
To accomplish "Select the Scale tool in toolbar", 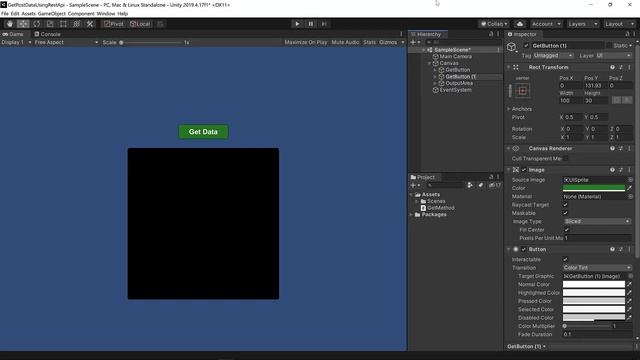I will coord(50,24).
